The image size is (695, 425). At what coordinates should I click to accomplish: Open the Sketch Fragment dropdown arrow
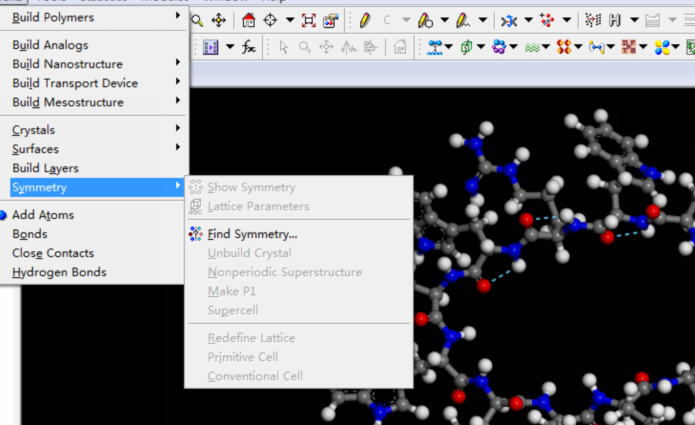(483, 20)
